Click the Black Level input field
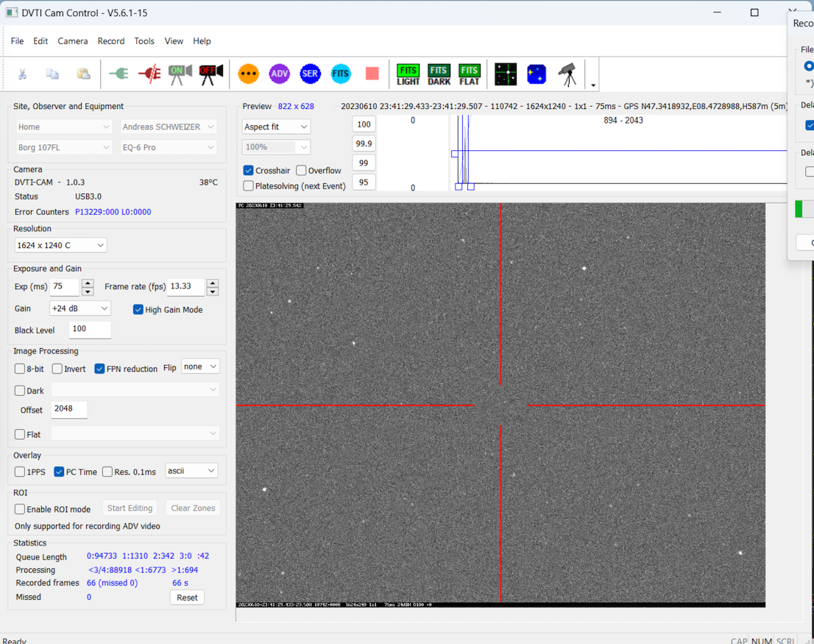Viewport: 814px width, 644px height. pyautogui.click(x=90, y=329)
